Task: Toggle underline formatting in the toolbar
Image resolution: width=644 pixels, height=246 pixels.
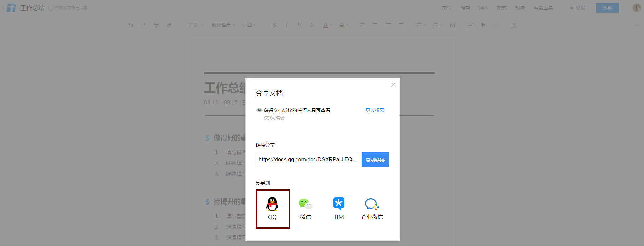Action: [x=299, y=25]
